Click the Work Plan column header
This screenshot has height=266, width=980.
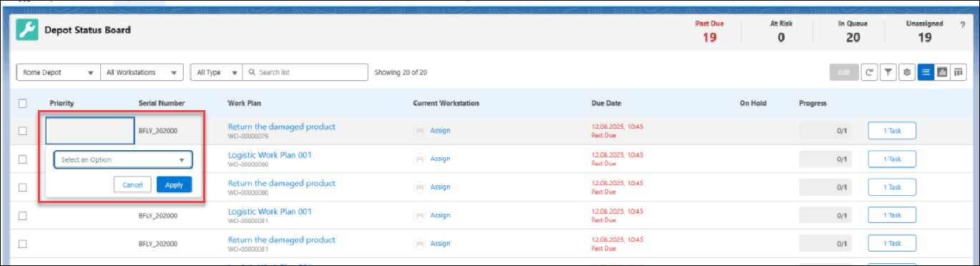pos(244,104)
